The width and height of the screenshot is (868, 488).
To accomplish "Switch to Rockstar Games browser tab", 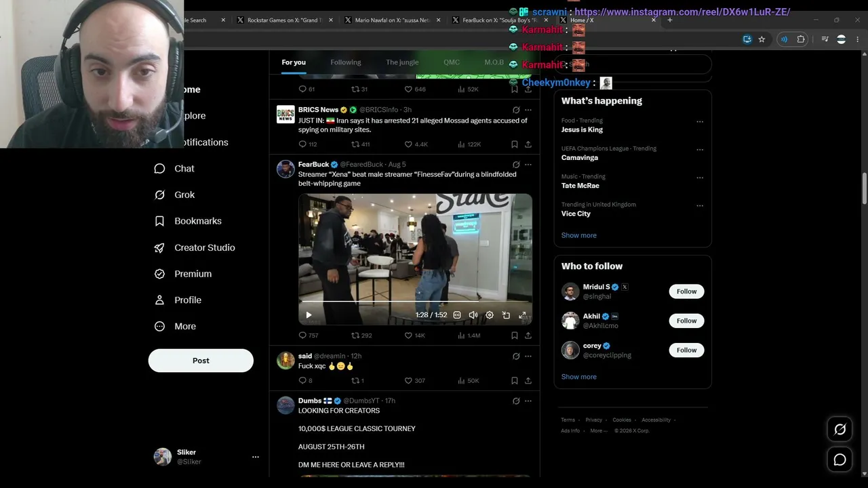I will tap(283, 20).
